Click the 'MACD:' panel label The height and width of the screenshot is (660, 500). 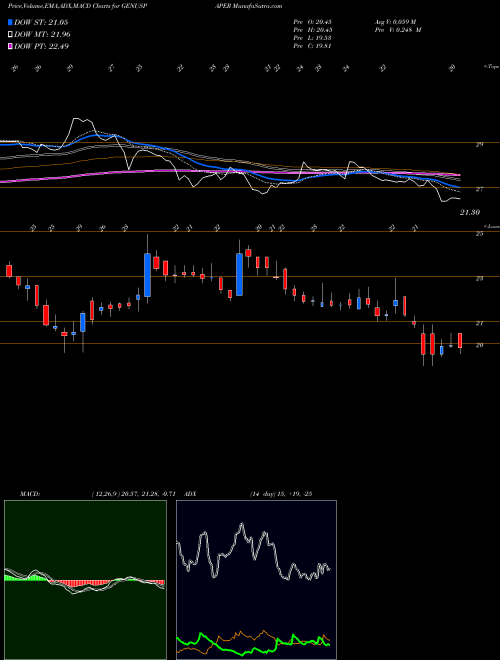(29, 494)
